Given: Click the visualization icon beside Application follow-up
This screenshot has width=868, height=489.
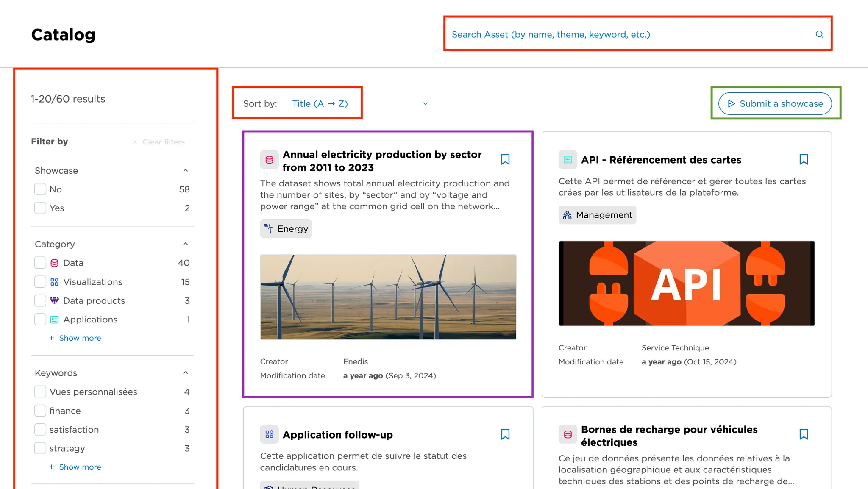Looking at the screenshot, I should (x=269, y=434).
